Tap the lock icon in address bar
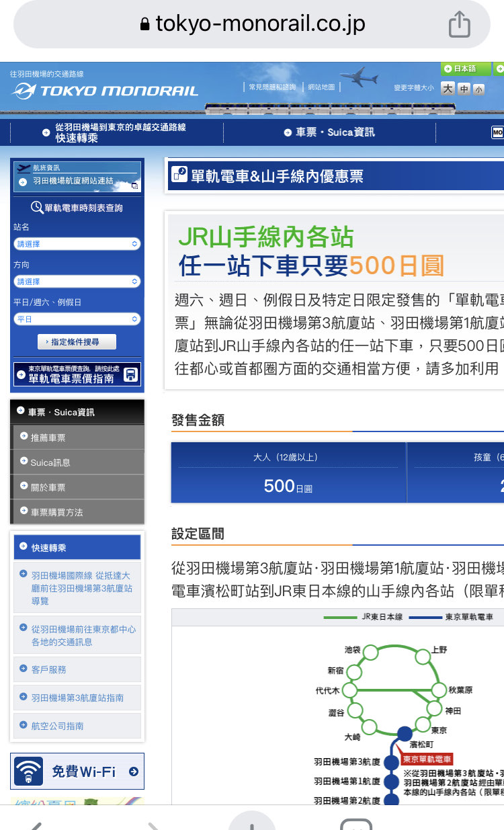The width and height of the screenshot is (504, 830). (x=144, y=25)
